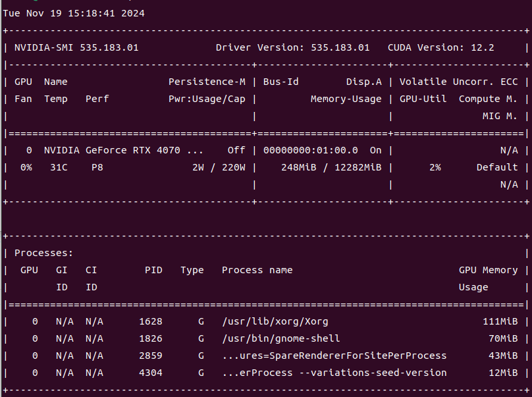Click the MIG M. header
Viewport: 532px width, 397px height.
pyautogui.click(x=500, y=117)
